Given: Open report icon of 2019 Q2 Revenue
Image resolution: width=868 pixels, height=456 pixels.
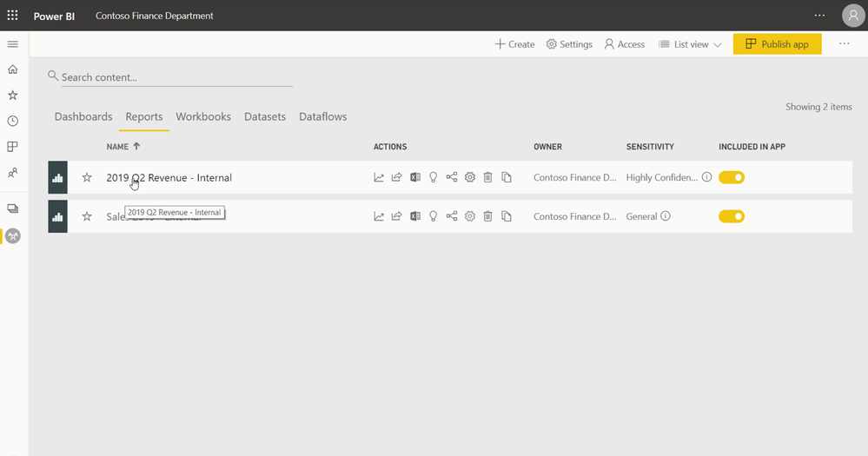Looking at the screenshot, I should tap(57, 178).
